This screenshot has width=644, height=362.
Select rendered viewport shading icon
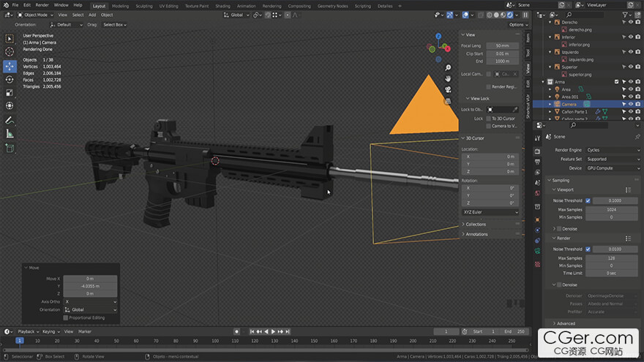(x=509, y=15)
